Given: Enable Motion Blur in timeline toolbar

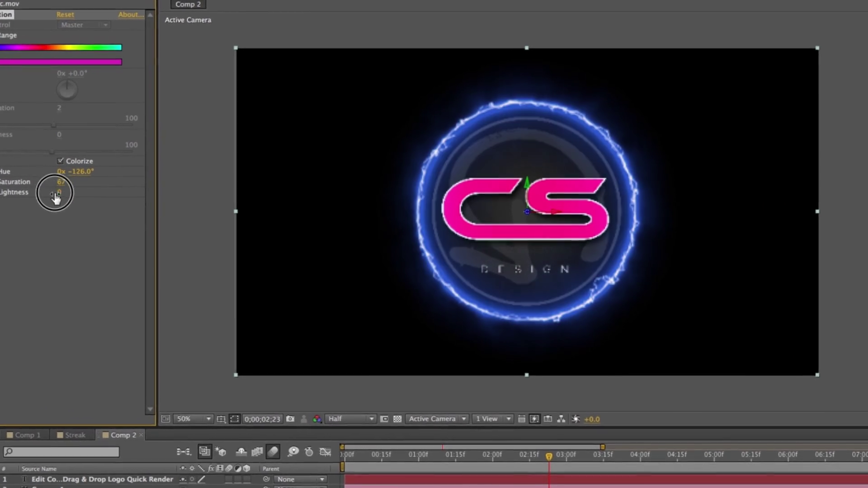Looking at the screenshot, I should click(273, 451).
